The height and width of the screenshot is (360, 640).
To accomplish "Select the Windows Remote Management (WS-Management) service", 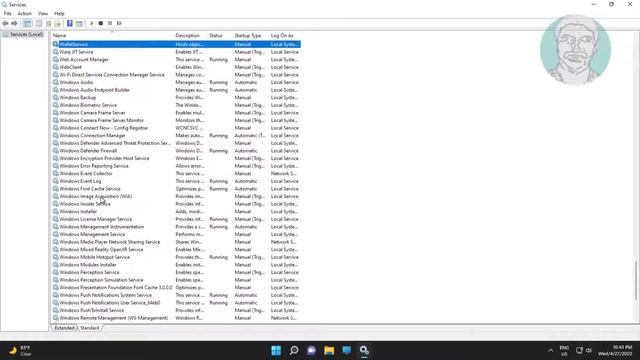I will [x=176, y=318].
